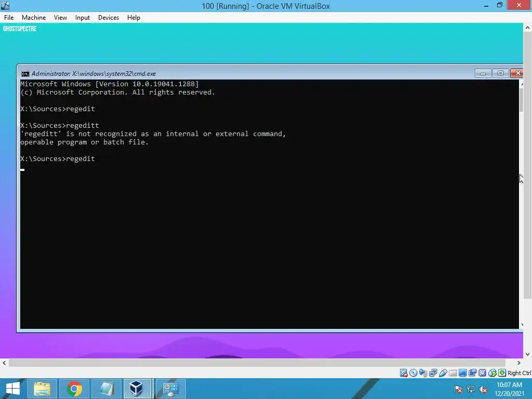532x399 pixels.
Task: Click the keyboard capture green arrow icon
Action: click(x=502, y=373)
